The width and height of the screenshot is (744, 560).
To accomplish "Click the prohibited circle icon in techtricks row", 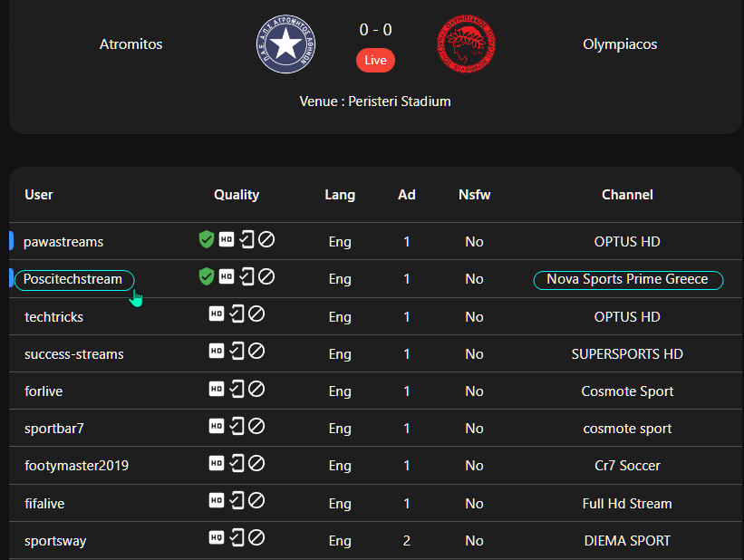I will tap(256, 314).
